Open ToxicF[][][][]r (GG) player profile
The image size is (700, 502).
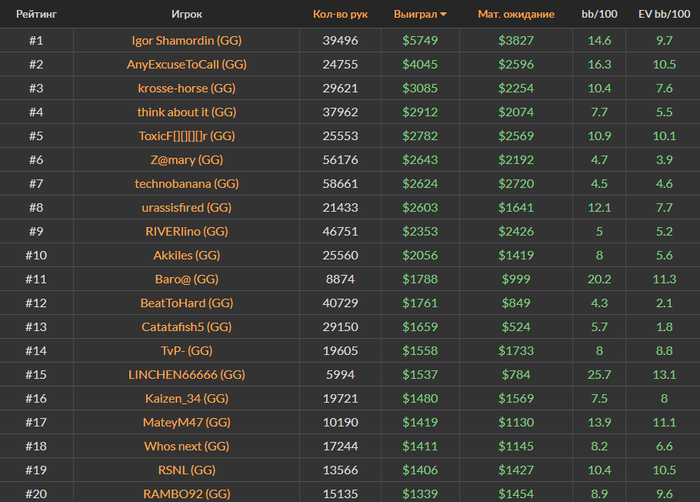(187, 136)
